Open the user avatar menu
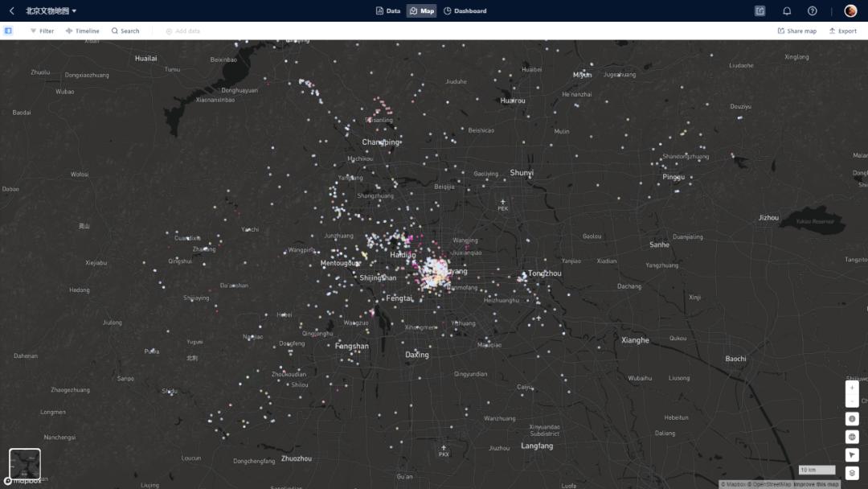The height and width of the screenshot is (489, 868). (850, 10)
